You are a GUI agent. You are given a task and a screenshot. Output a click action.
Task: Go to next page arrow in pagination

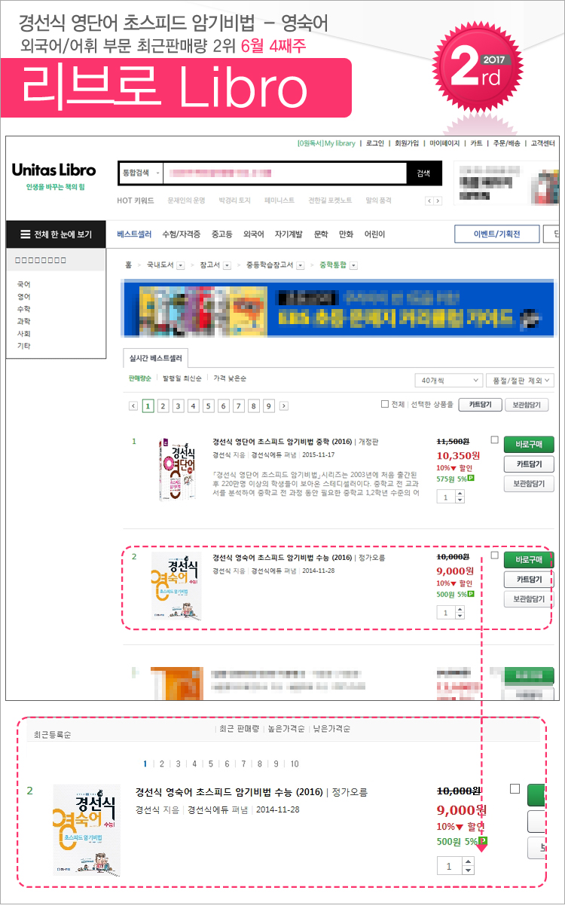(x=284, y=405)
